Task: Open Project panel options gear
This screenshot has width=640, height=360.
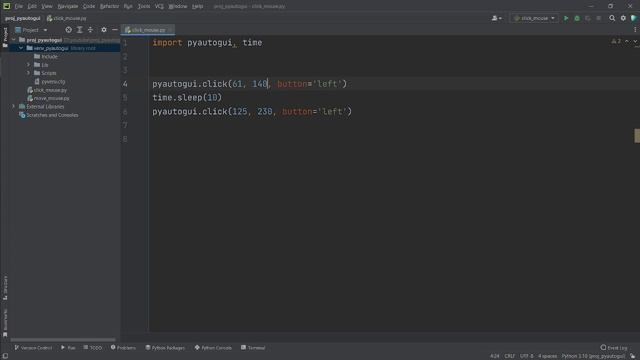Action: pyautogui.click(x=104, y=30)
